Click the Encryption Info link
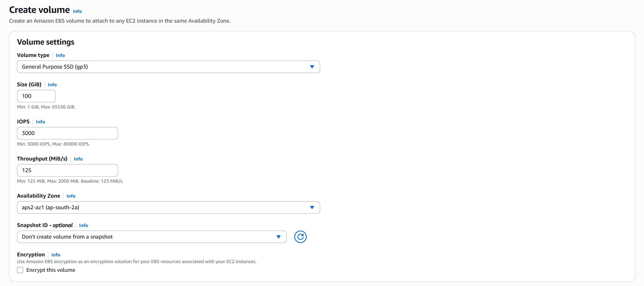The height and width of the screenshot is (286, 644). tap(56, 255)
